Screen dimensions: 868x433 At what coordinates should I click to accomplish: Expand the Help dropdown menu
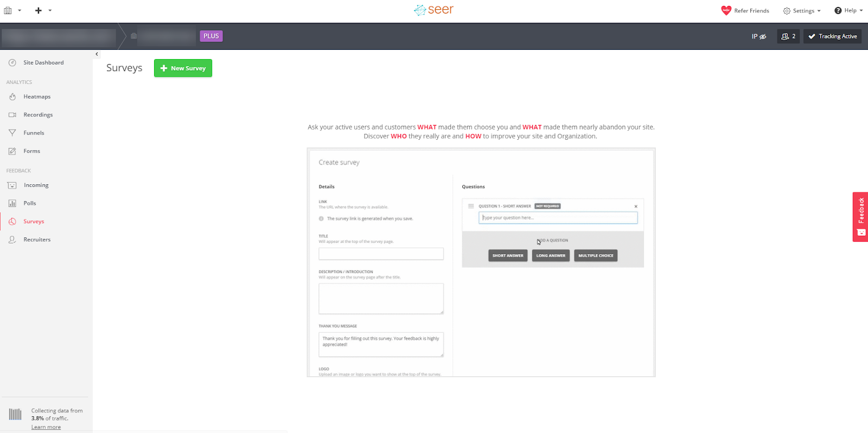[848, 11]
